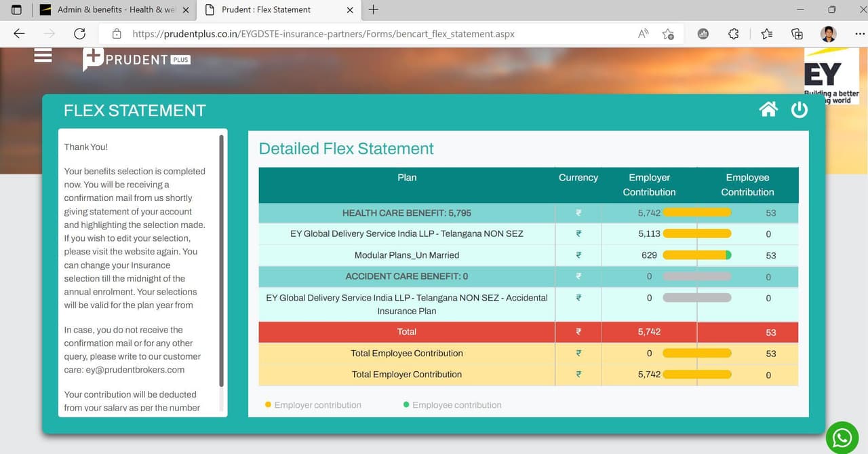
Task: Add page to favorites star icon
Action: tap(669, 33)
